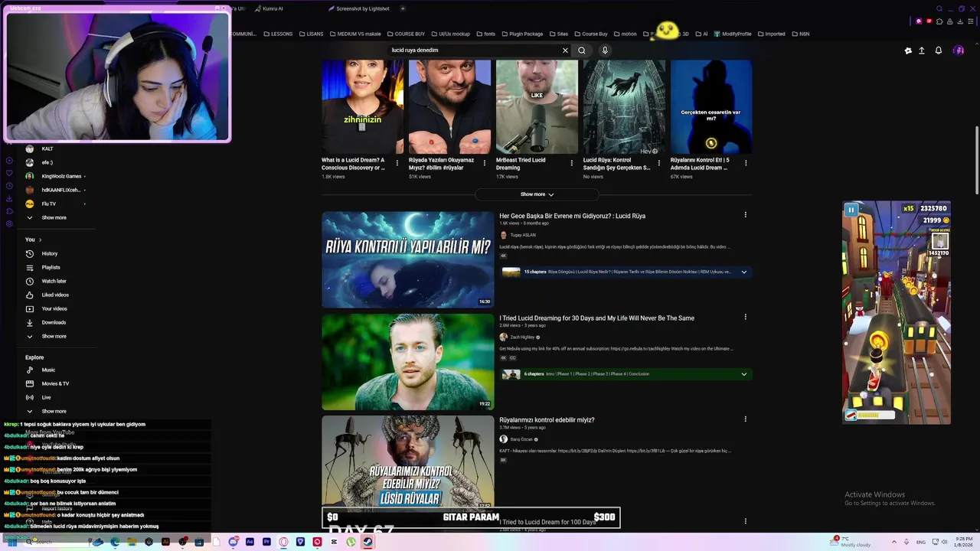Play the 30 Days lucid dreaming thumbnail

point(408,362)
